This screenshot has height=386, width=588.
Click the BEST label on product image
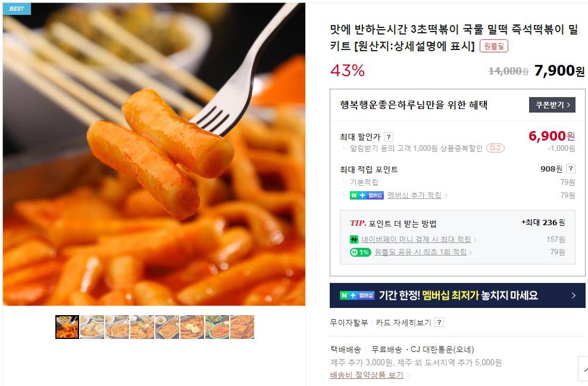point(17,8)
